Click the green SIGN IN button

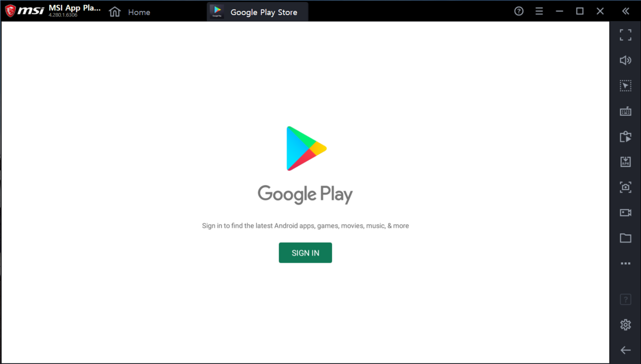pos(305,253)
